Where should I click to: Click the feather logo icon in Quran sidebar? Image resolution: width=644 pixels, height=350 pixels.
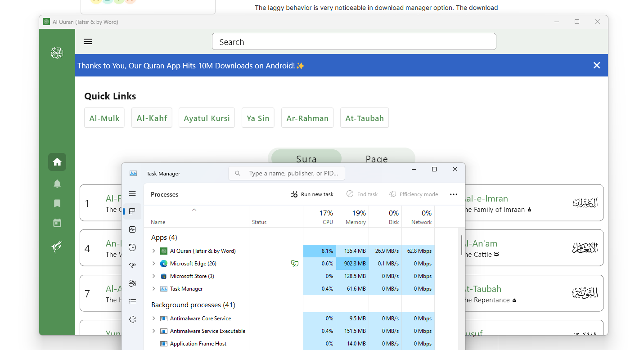[x=57, y=247]
